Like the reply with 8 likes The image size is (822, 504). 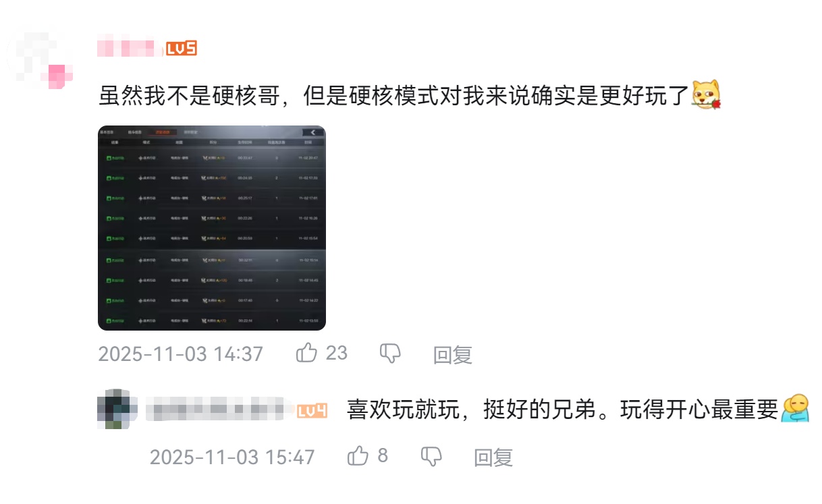click(358, 456)
